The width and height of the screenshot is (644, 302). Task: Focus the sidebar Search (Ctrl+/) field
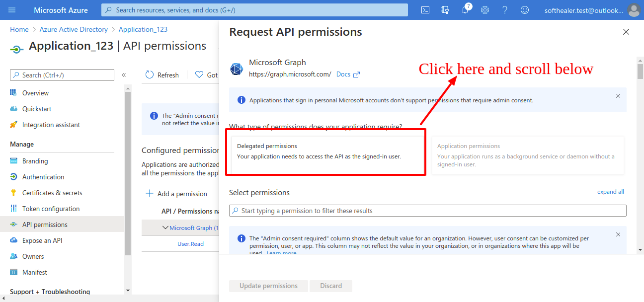[x=62, y=75]
